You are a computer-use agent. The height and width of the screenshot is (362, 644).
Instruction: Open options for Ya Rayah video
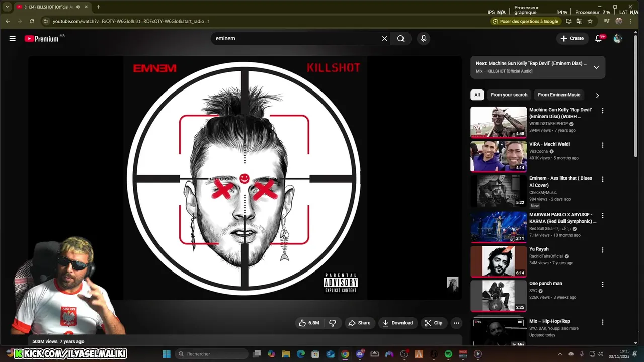click(603, 250)
